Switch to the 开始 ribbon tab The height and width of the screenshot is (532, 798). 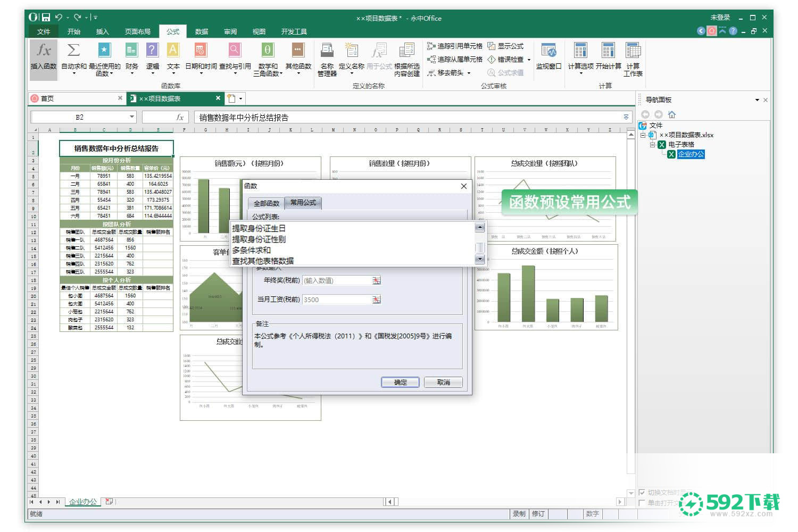(74, 32)
